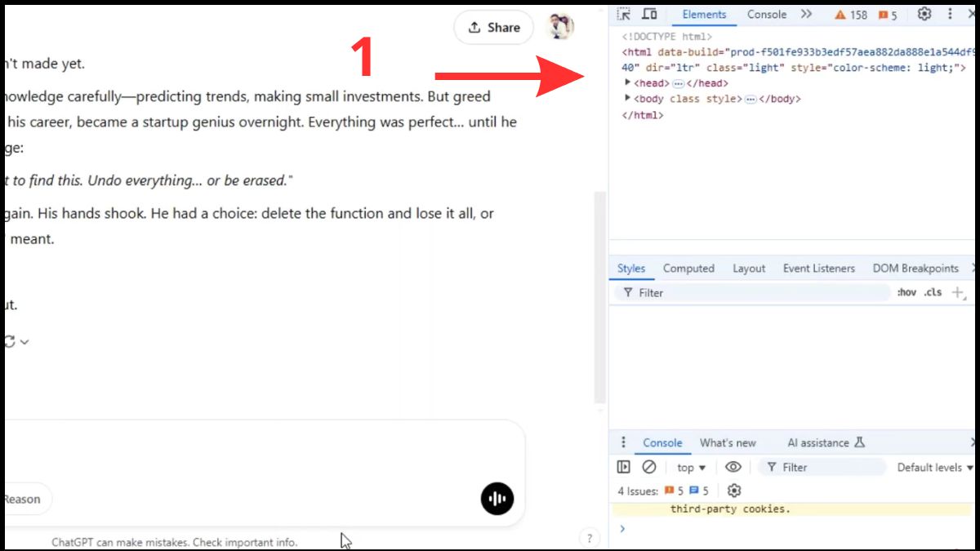
Task: Expand the head element node
Action: coord(627,82)
